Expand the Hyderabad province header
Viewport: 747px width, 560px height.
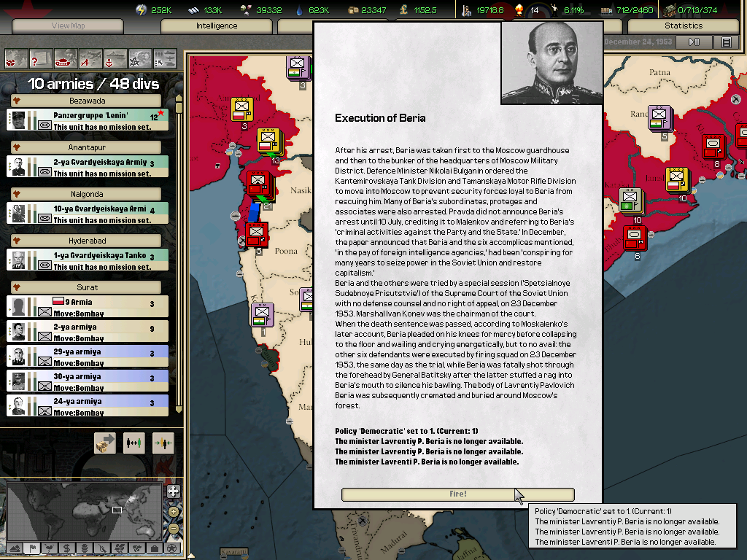coord(16,241)
